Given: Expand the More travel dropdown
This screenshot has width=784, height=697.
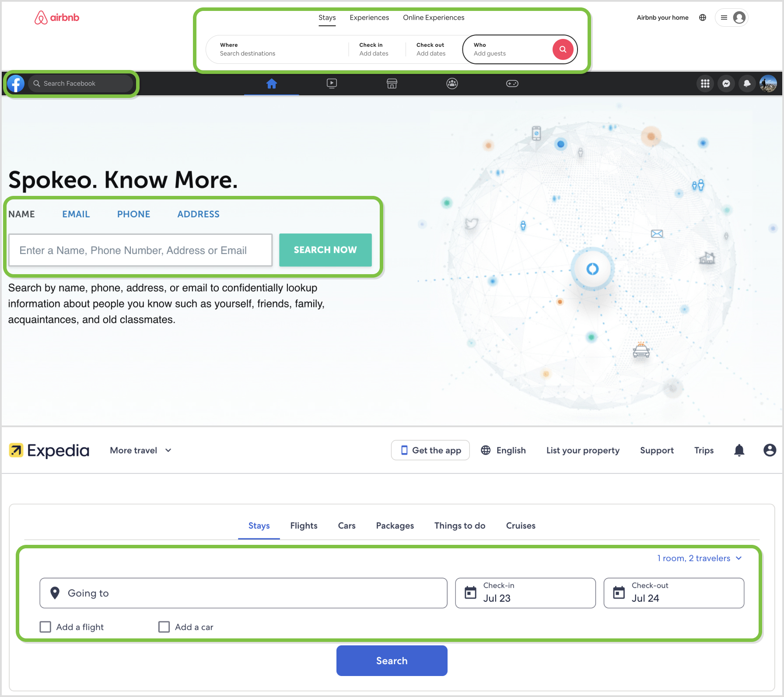Looking at the screenshot, I should (x=140, y=450).
